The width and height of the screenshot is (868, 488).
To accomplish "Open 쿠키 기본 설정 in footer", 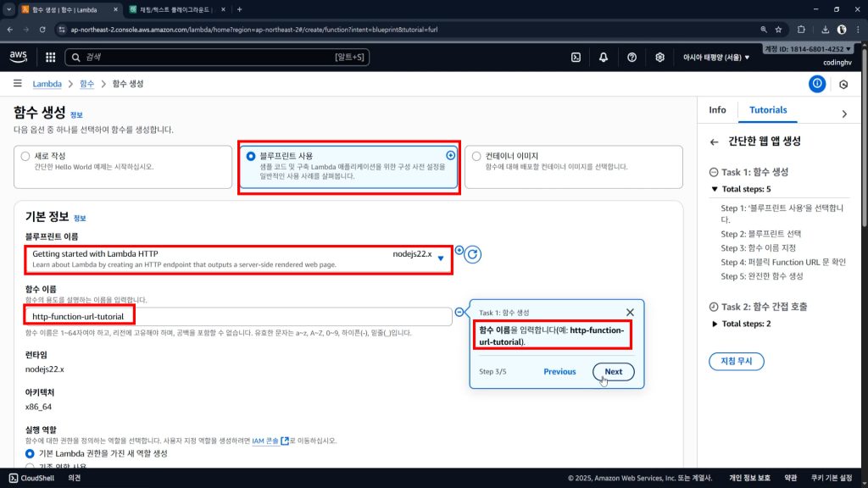I will coord(832,478).
